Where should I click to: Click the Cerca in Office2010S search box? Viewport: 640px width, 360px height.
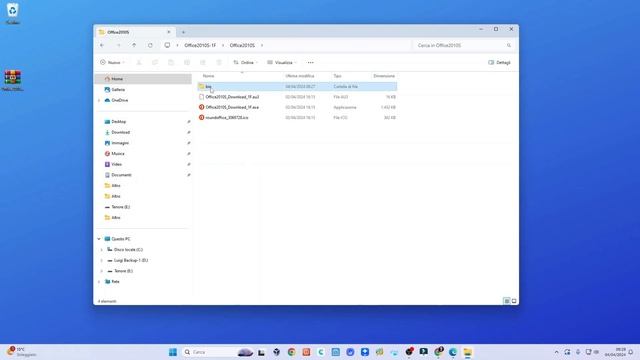tap(463, 45)
